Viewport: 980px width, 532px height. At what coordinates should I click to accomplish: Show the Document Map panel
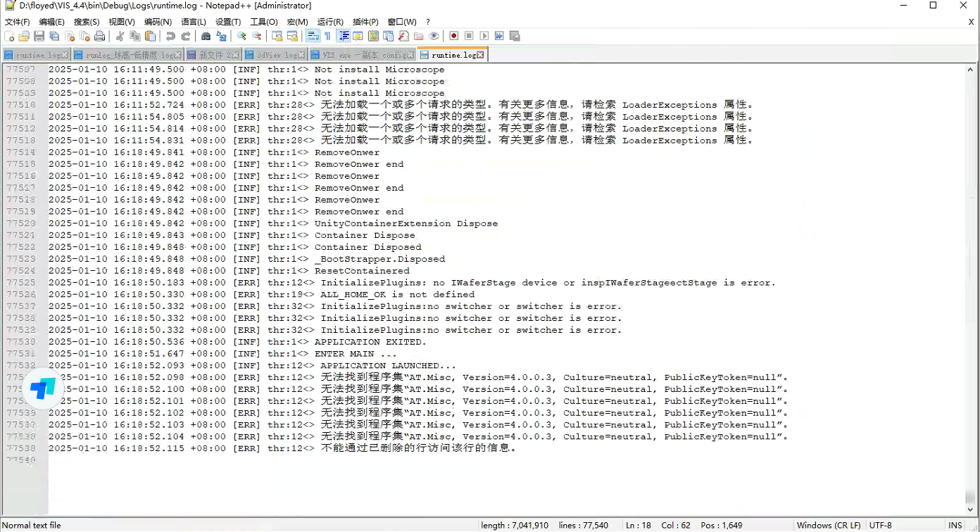point(373,36)
